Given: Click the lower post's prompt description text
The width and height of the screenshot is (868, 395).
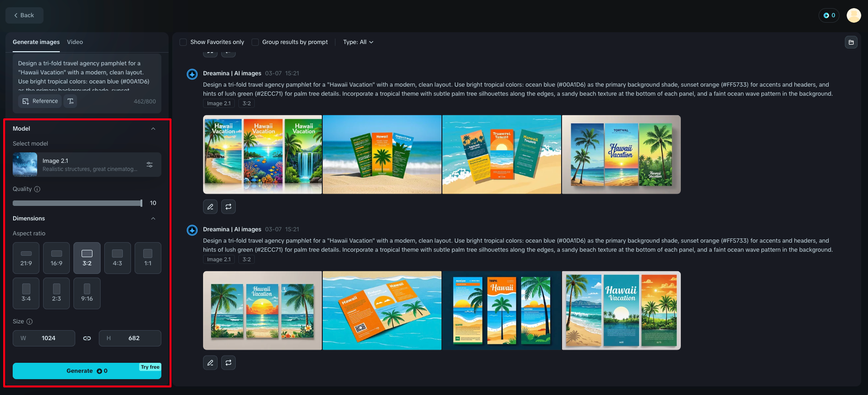Looking at the screenshot, I should (x=518, y=245).
